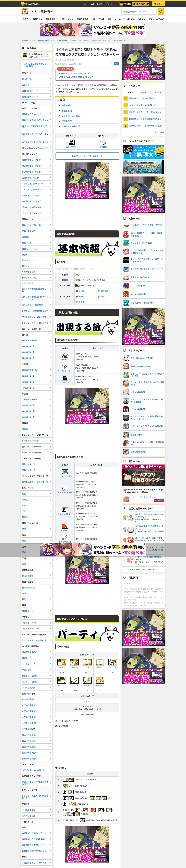Open プレミアムフェアイベントでやること pickup link

pos(75,73)
